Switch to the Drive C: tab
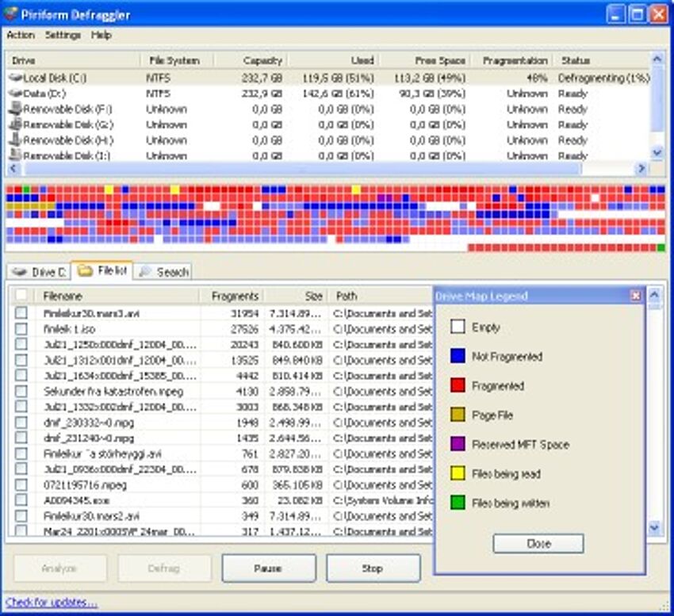Image resolution: width=674 pixels, height=616 pixels. (x=38, y=272)
